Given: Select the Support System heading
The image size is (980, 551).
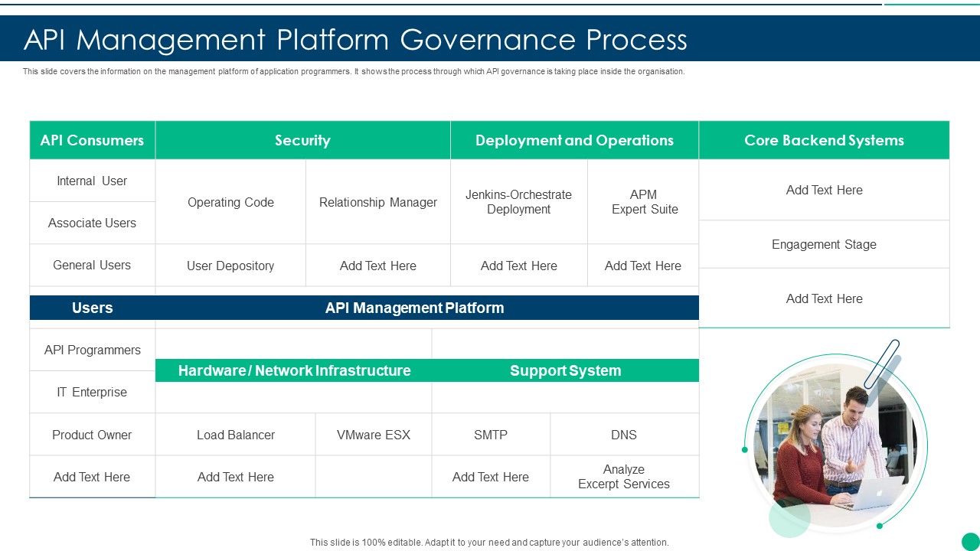Looking at the screenshot, I should coord(565,370).
